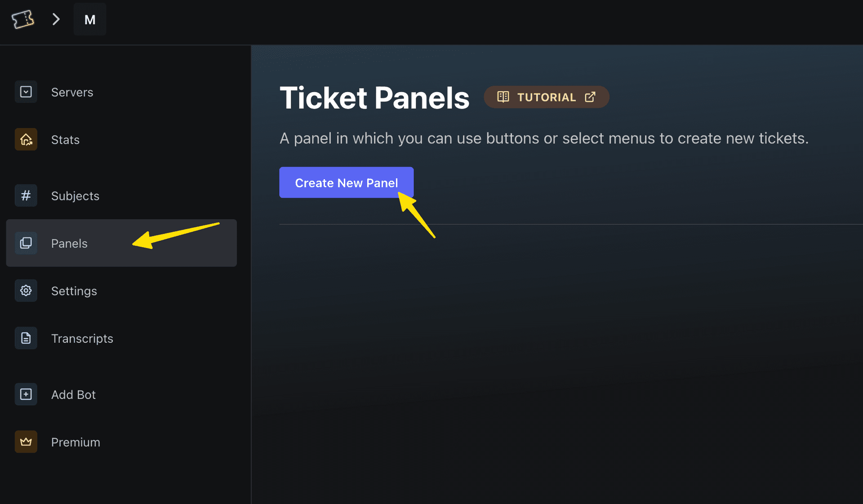Open Settings via its gear icon
863x504 pixels.
pyautogui.click(x=26, y=291)
